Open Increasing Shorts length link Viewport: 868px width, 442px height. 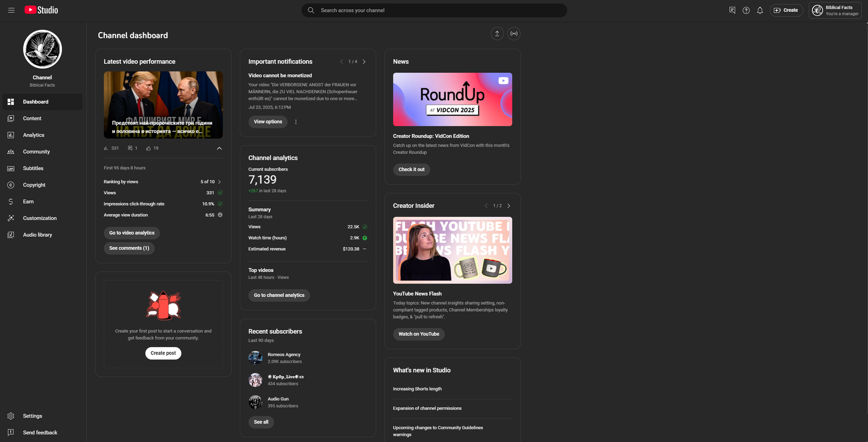click(417, 389)
